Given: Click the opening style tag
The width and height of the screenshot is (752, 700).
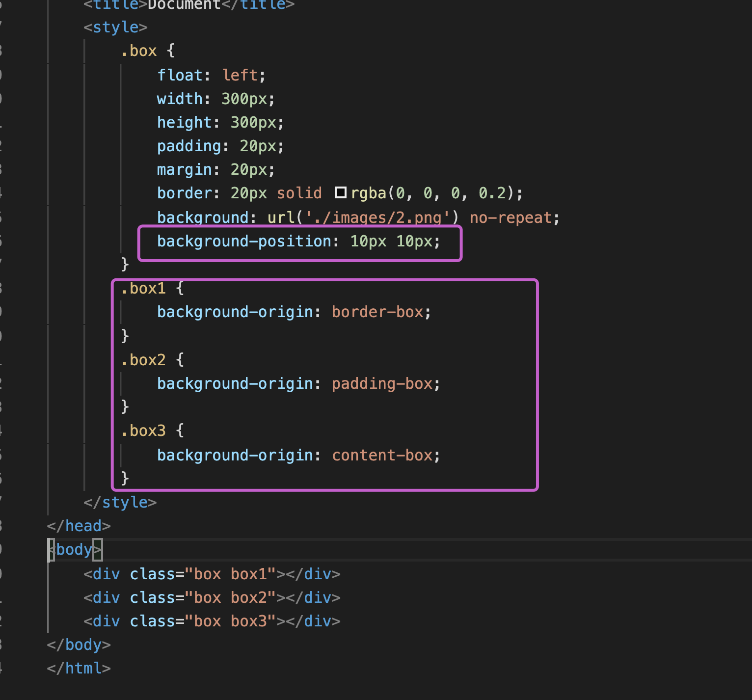Looking at the screenshot, I should pos(115,27).
